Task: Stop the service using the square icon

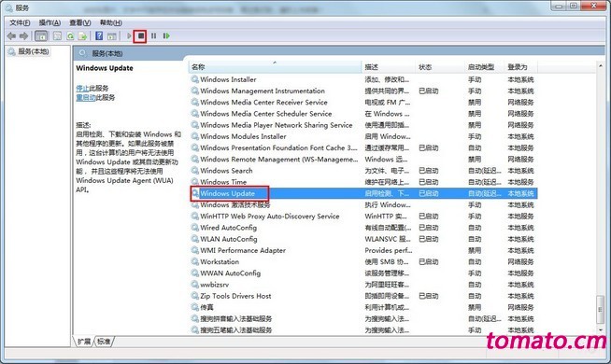Action: [141, 36]
